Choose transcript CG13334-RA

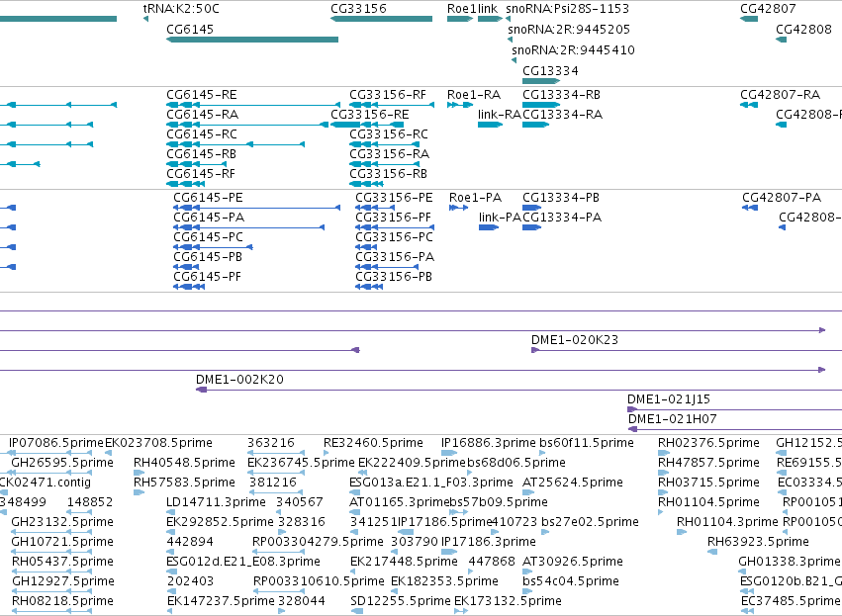[536, 125]
